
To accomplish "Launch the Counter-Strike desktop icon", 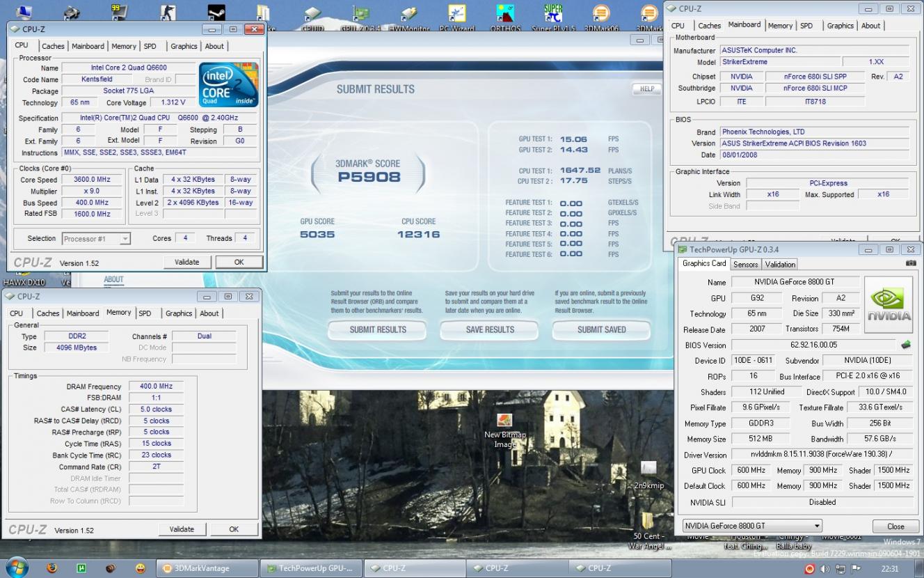I will (x=168, y=13).
